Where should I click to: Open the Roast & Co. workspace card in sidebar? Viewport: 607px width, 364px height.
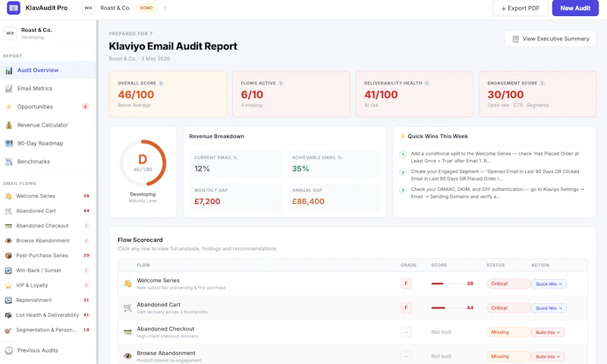tap(48, 33)
